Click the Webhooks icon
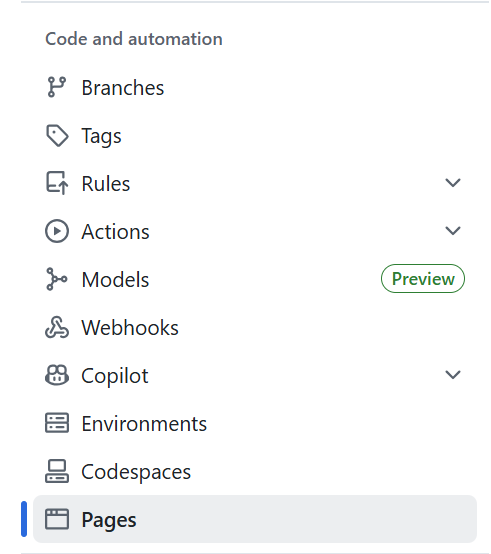491x554 pixels. [x=57, y=327]
